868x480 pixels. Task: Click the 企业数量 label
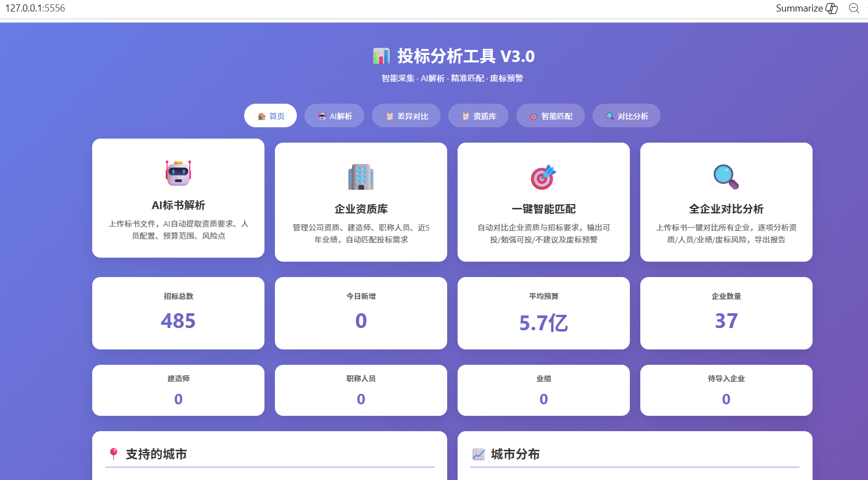coord(726,296)
